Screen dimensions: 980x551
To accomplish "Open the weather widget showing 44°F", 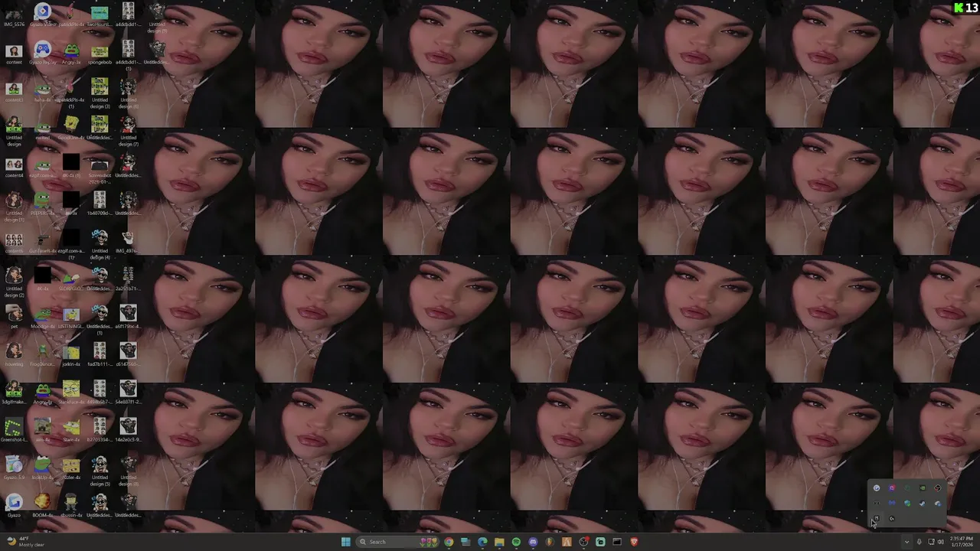I will point(24,542).
